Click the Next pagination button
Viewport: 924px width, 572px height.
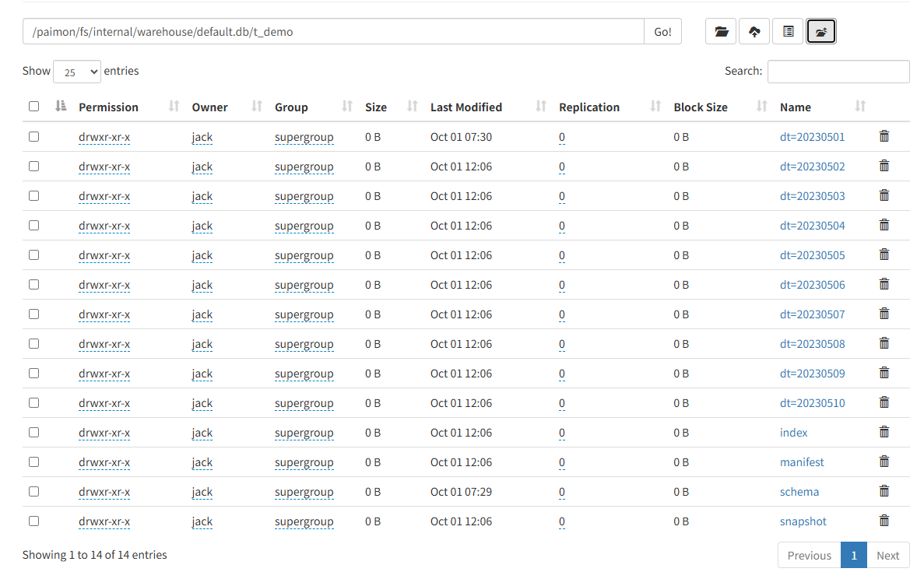tap(887, 555)
